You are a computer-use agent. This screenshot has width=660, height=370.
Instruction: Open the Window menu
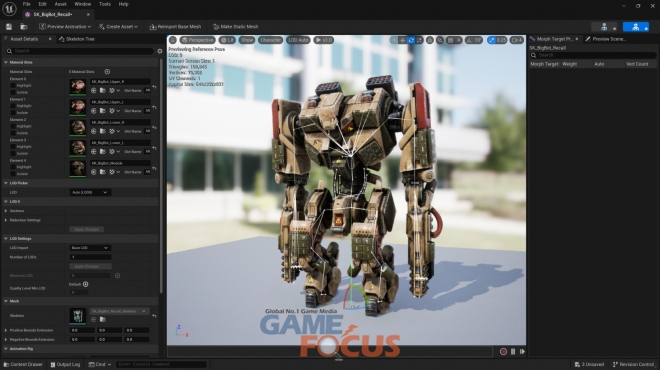(x=82, y=4)
